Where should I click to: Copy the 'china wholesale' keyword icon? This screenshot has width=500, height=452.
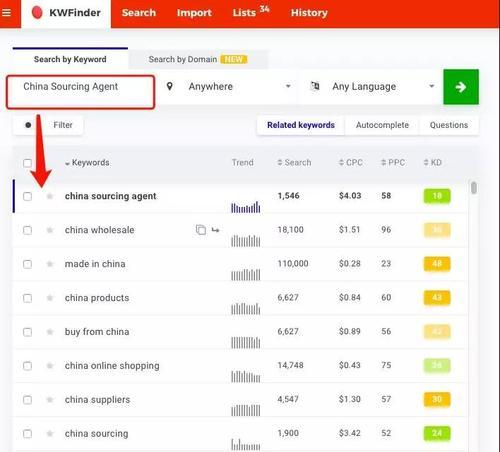coord(201,230)
